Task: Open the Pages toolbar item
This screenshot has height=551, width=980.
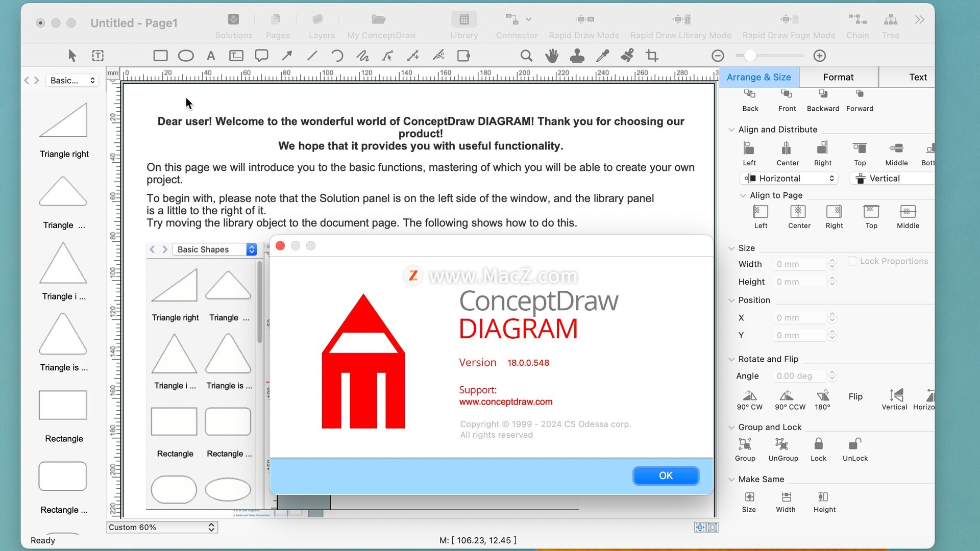Action: (x=278, y=26)
